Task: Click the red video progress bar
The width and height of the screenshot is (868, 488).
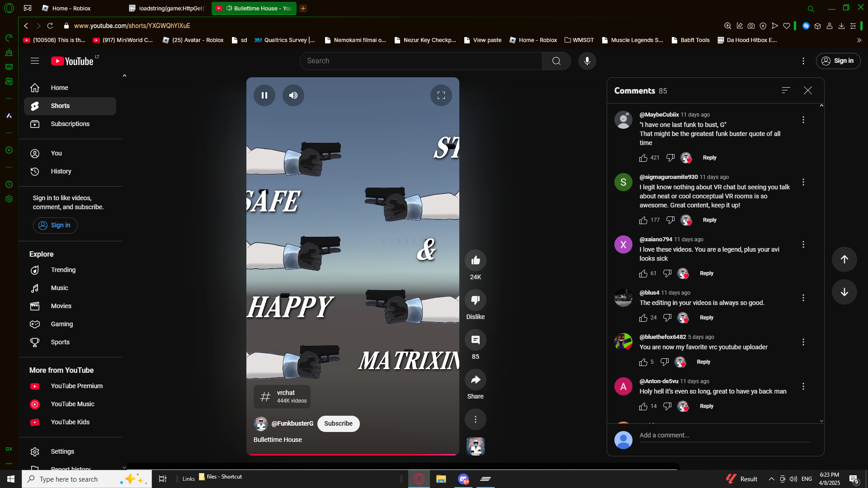Action: [353, 454]
